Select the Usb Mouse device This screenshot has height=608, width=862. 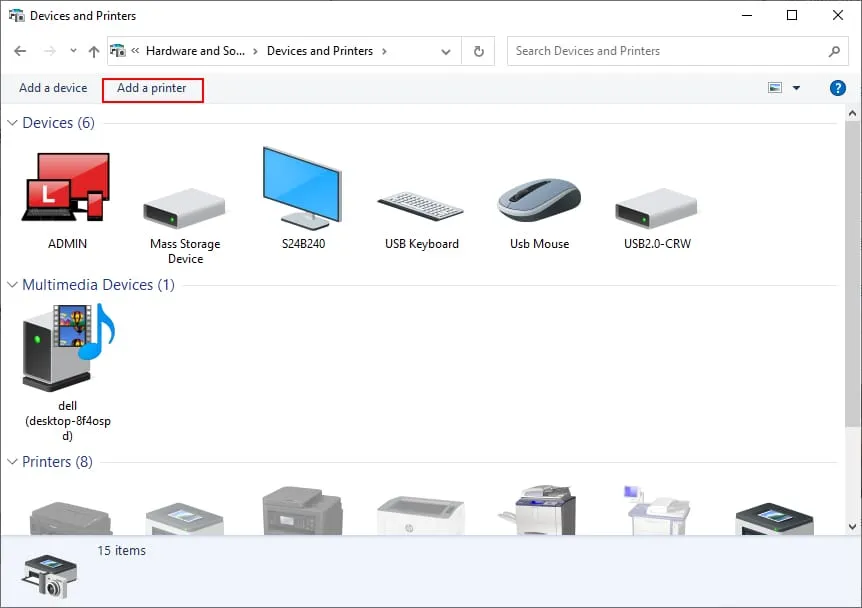coord(538,200)
